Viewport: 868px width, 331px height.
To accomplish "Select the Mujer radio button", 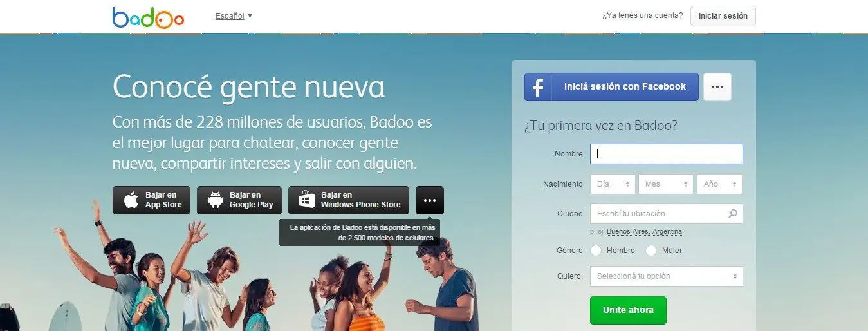I will click(651, 251).
